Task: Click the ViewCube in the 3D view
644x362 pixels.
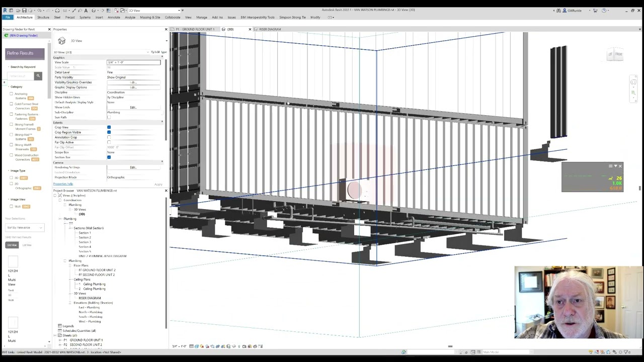Action: pyautogui.click(x=615, y=54)
